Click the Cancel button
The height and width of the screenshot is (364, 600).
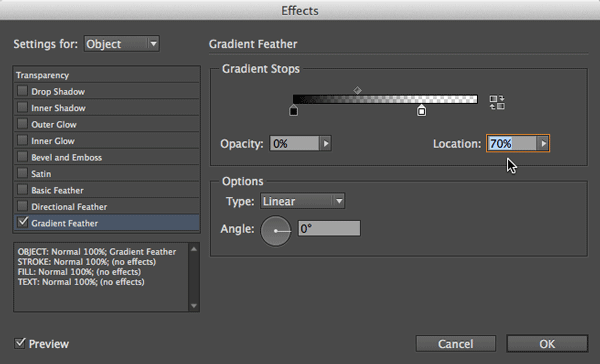456,344
